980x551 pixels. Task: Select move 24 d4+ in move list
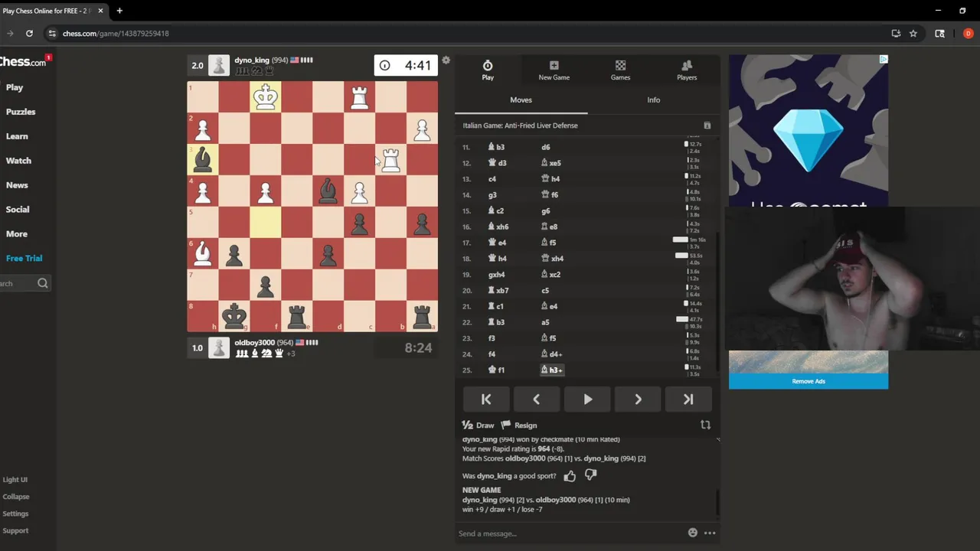click(552, 354)
